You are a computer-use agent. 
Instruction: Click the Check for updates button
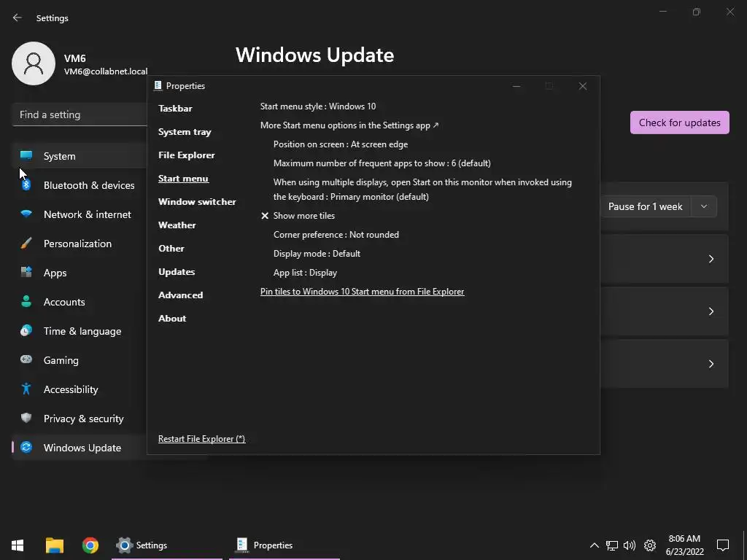coord(679,122)
